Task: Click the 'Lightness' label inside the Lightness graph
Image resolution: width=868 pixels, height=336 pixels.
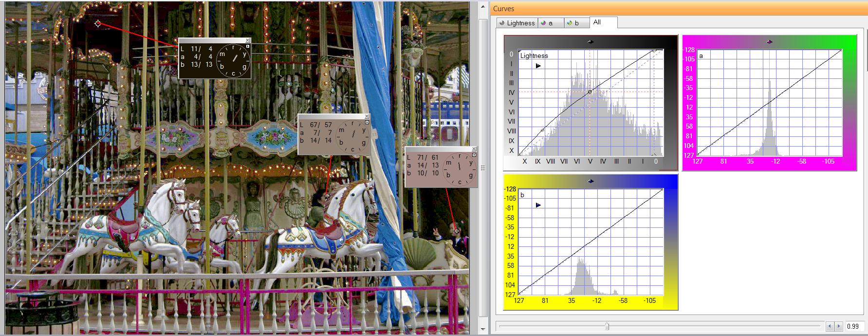Action: [x=534, y=56]
